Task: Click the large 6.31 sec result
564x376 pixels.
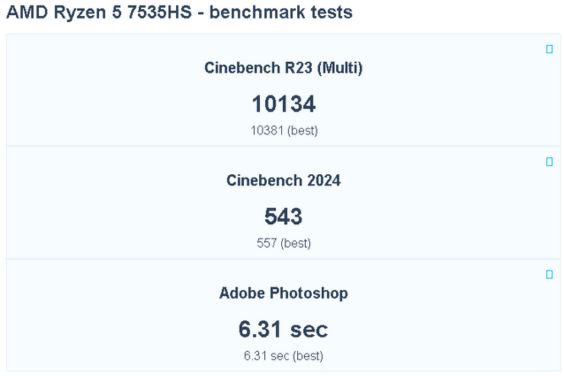Action: click(x=283, y=329)
